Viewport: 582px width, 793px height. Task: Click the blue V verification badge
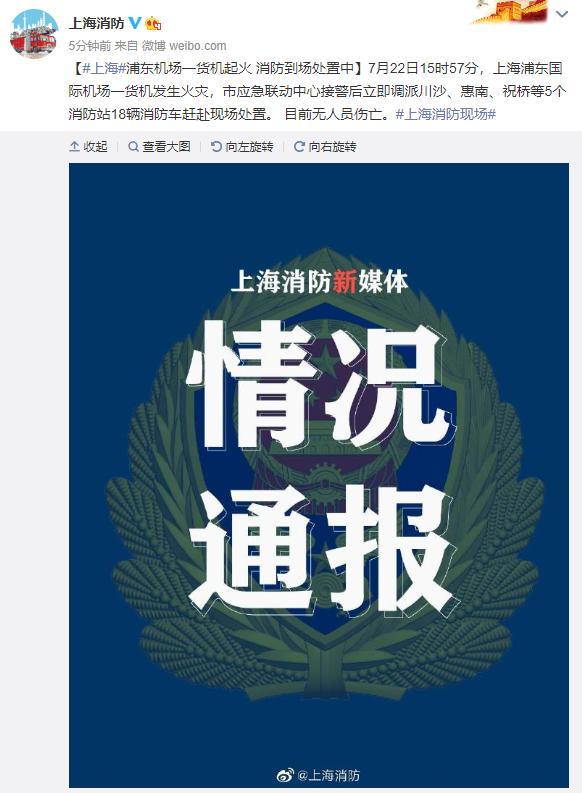point(135,22)
